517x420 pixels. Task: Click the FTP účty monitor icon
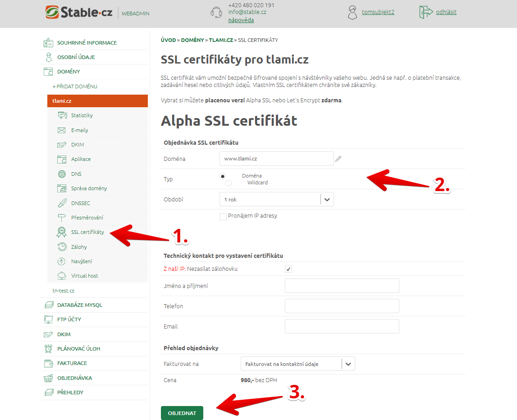49,320
